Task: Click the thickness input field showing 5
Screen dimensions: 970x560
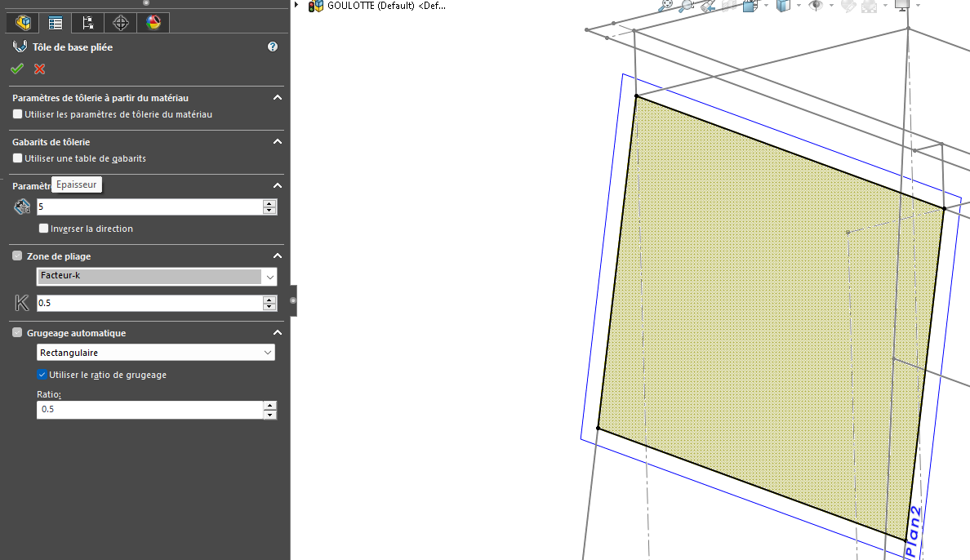Action: pos(149,207)
